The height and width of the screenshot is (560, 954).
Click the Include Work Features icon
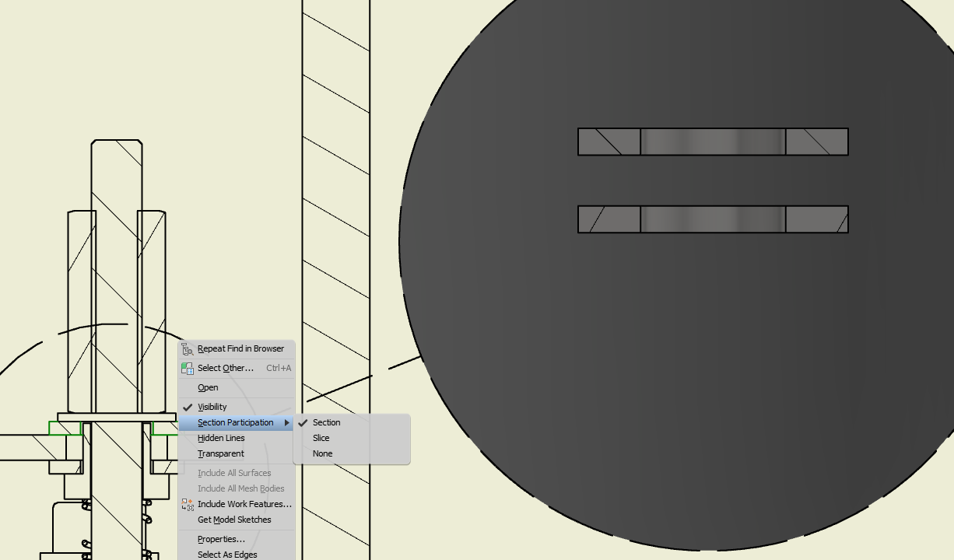click(188, 504)
